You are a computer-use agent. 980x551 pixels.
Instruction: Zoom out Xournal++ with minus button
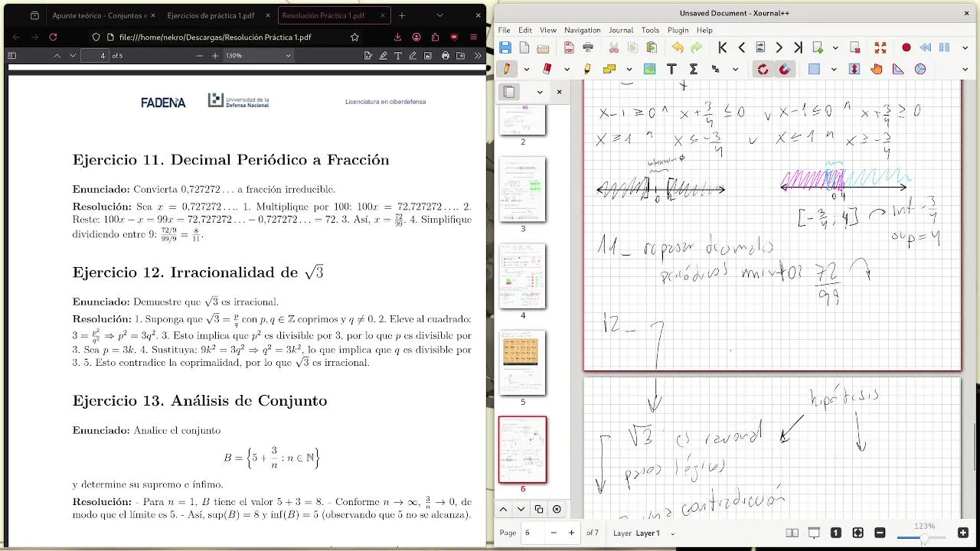pos(880,533)
